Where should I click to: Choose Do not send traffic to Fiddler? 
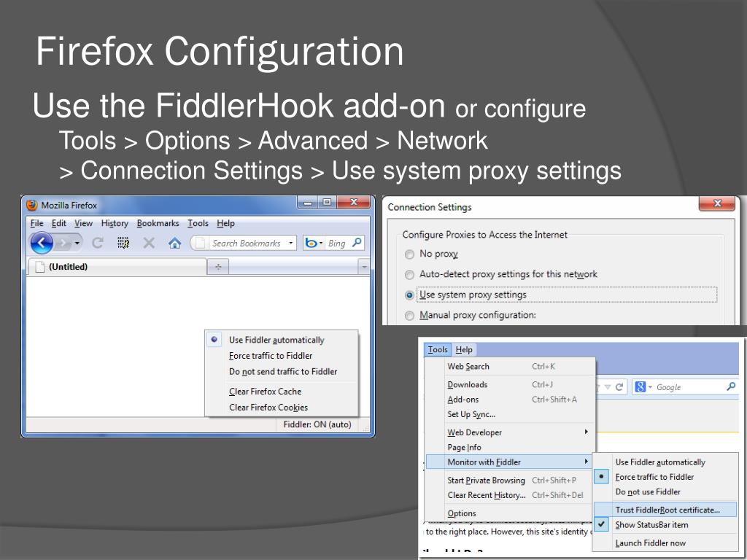pyautogui.click(x=282, y=371)
